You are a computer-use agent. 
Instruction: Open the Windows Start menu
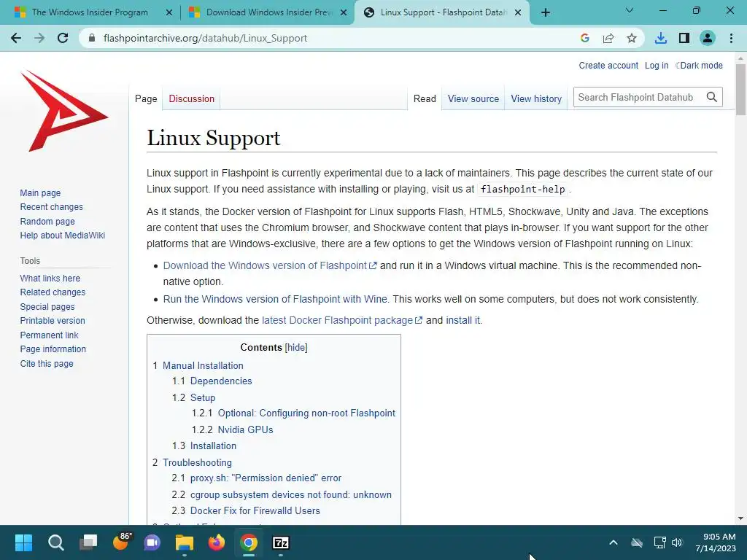[x=23, y=542]
